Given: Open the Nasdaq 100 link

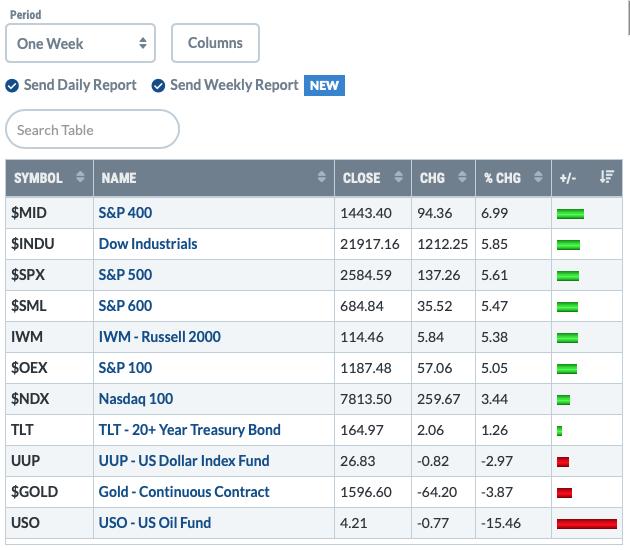Looking at the screenshot, I should click(x=136, y=399).
